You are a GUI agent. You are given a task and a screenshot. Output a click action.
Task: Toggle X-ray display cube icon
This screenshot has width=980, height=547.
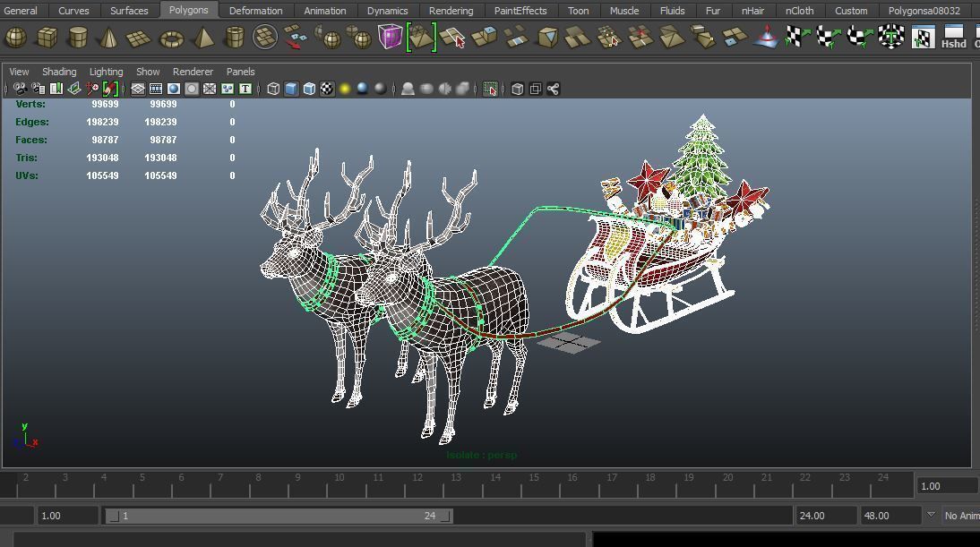tap(518, 89)
